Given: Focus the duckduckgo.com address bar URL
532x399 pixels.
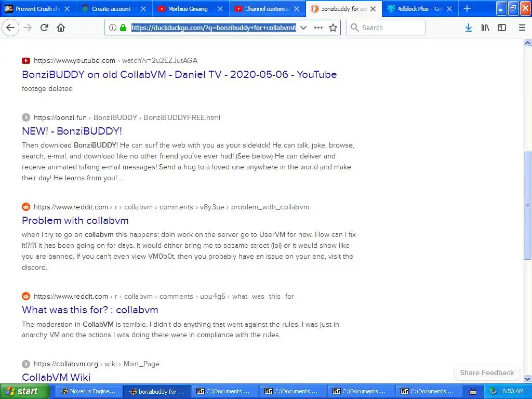Looking at the screenshot, I should pyautogui.click(x=214, y=28).
